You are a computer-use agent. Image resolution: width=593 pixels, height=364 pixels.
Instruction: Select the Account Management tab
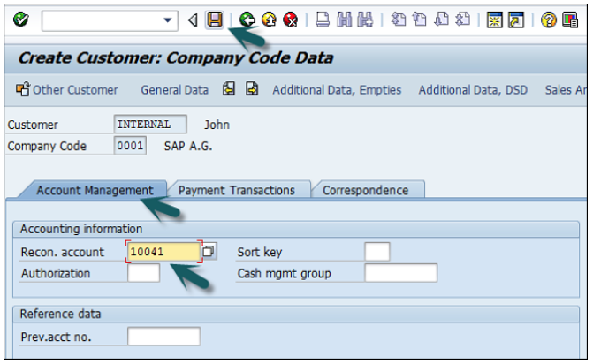(95, 190)
